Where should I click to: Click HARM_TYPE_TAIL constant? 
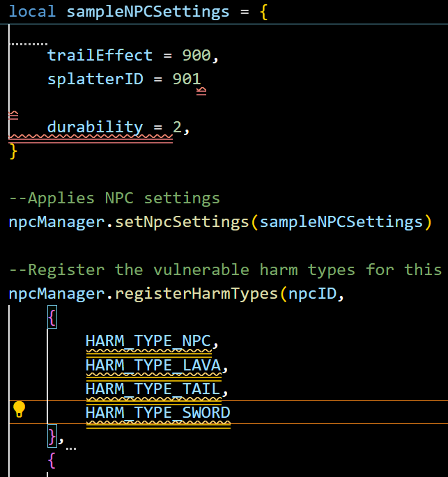[x=153, y=389]
